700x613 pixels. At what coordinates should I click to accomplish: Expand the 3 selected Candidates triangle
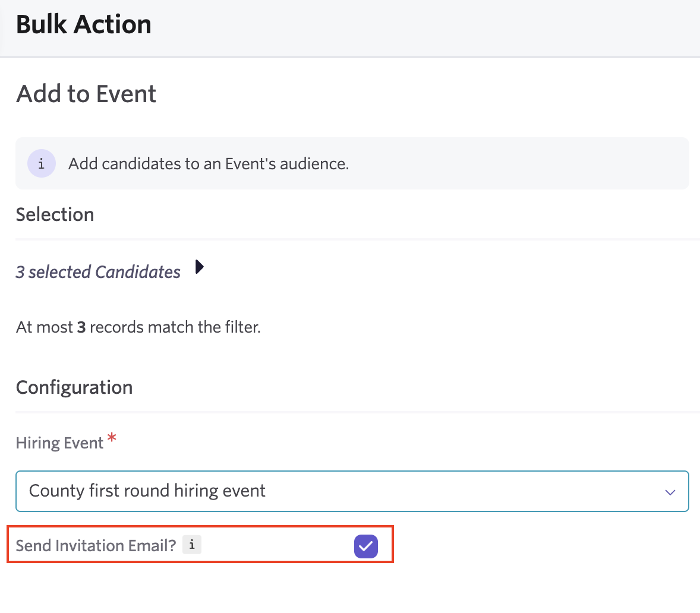(200, 267)
